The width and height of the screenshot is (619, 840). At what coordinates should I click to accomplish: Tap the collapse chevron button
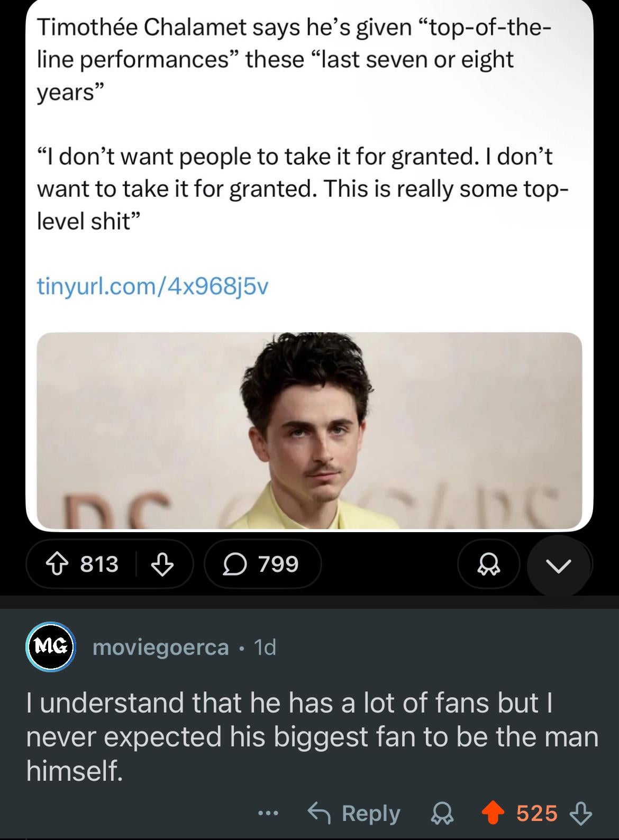559,565
